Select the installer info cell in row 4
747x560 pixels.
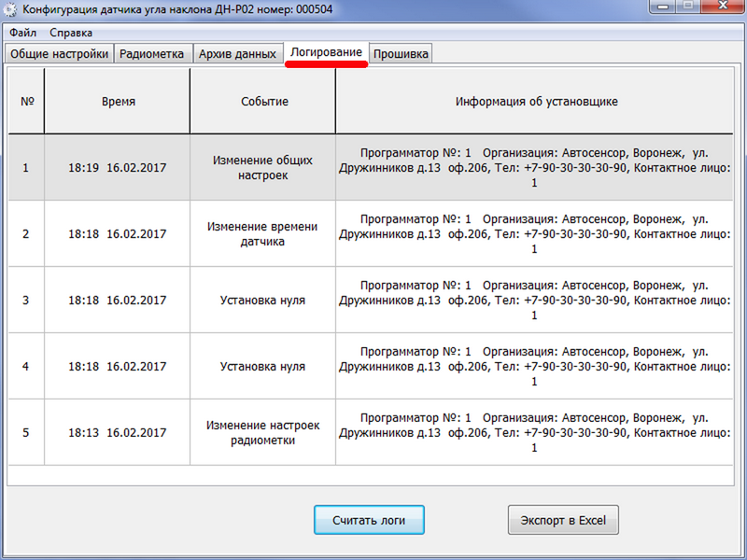[534, 366]
